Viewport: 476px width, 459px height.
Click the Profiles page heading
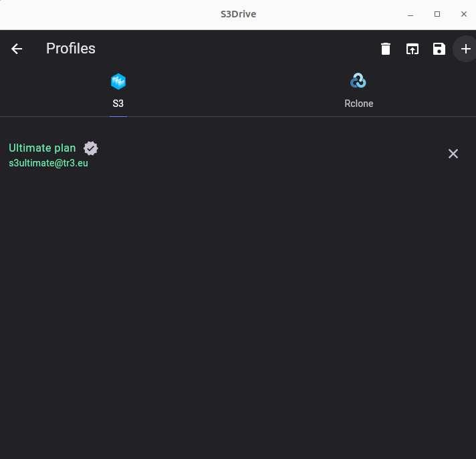pos(71,49)
